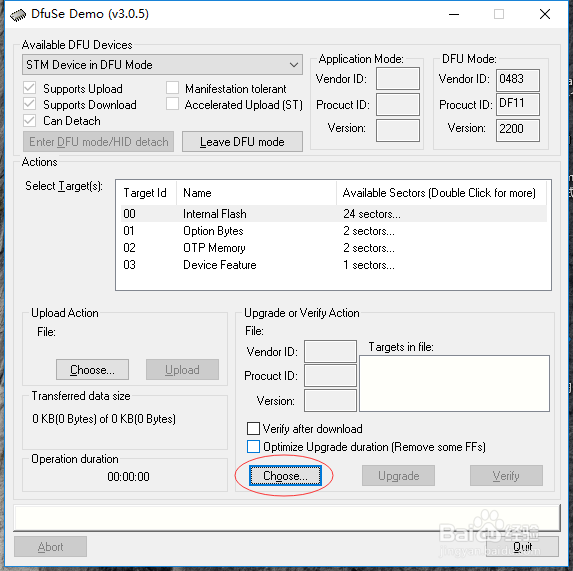Click the Available Sectors column header

tap(441, 193)
